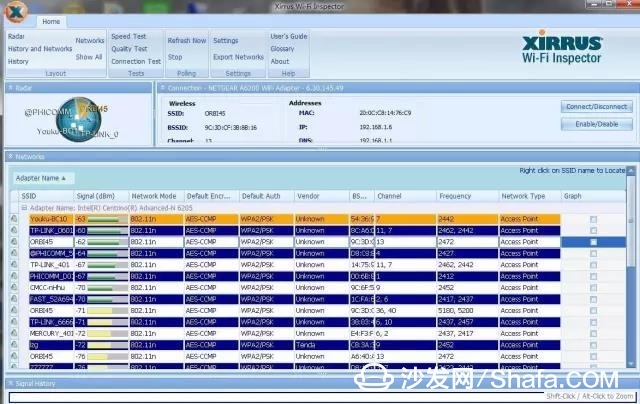This screenshot has height=404, width=640.
Task: Enable graph checkbox for CMCC-nHhu
Action: point(593,288)
